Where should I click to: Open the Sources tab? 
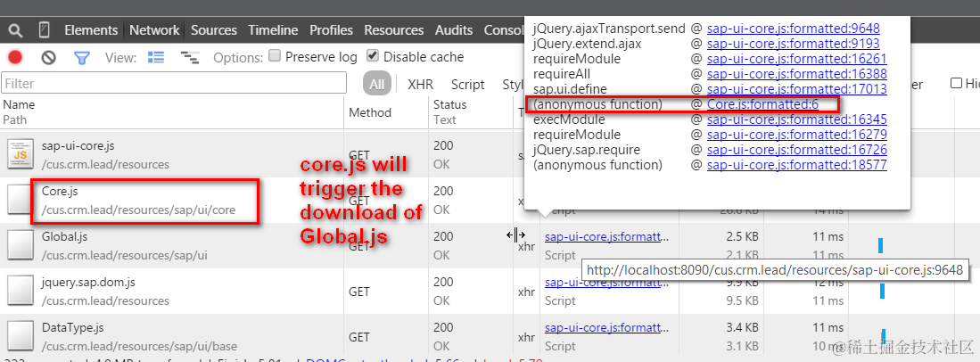(214, 30)
